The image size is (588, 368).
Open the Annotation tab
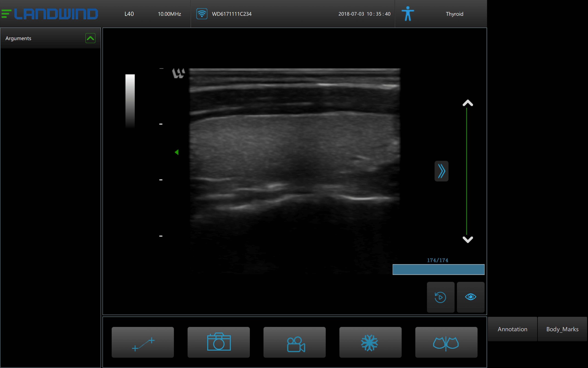pos(512,329)
